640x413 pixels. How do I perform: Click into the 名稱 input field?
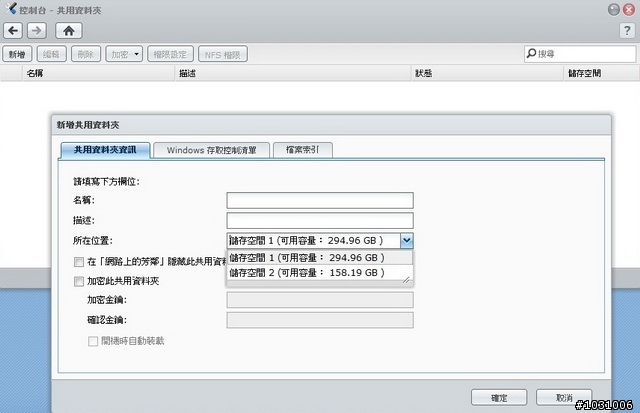320,200
